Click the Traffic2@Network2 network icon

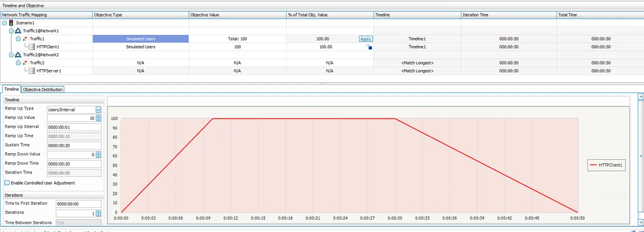pyautogui.click(x=17, y=55)
